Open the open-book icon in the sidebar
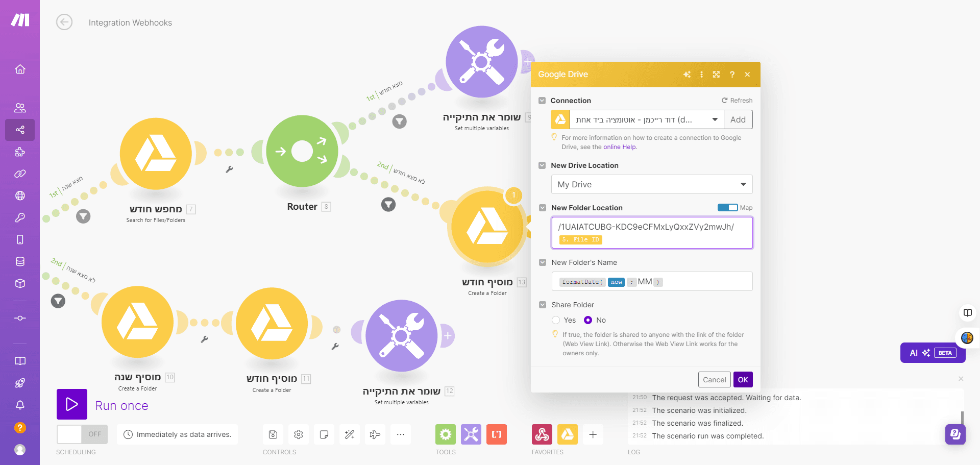980x465 pixels. coord(20,361)
